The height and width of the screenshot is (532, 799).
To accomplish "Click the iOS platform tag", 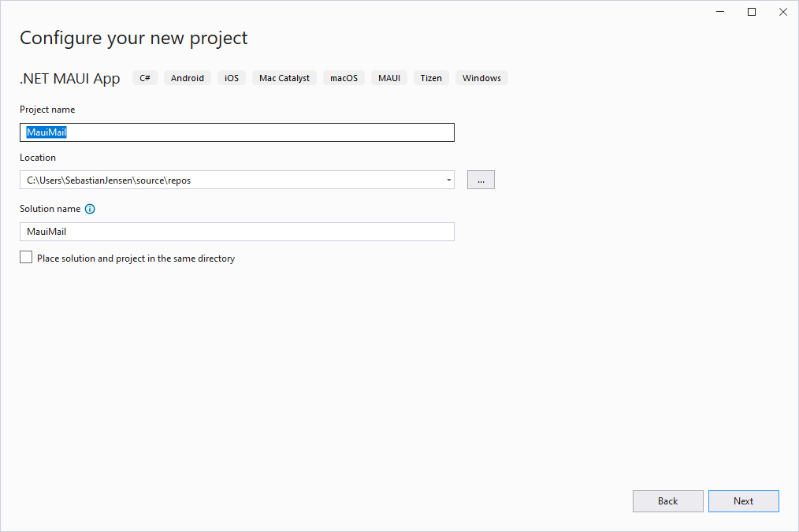I will [232, 78].
